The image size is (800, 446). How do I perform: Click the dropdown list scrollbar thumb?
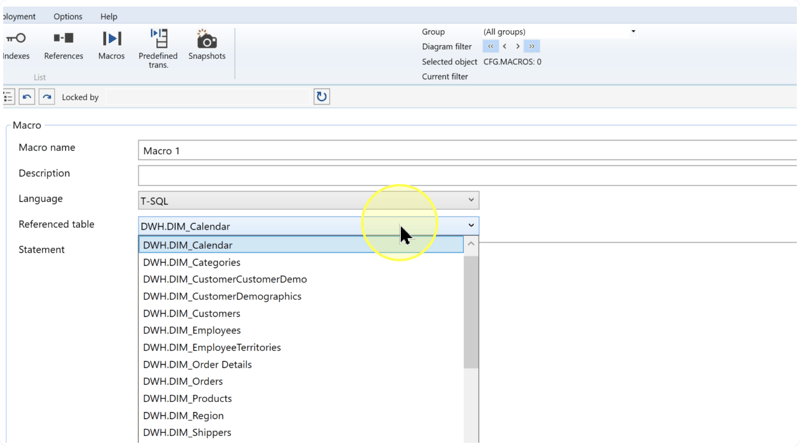(x=471, y=311)
